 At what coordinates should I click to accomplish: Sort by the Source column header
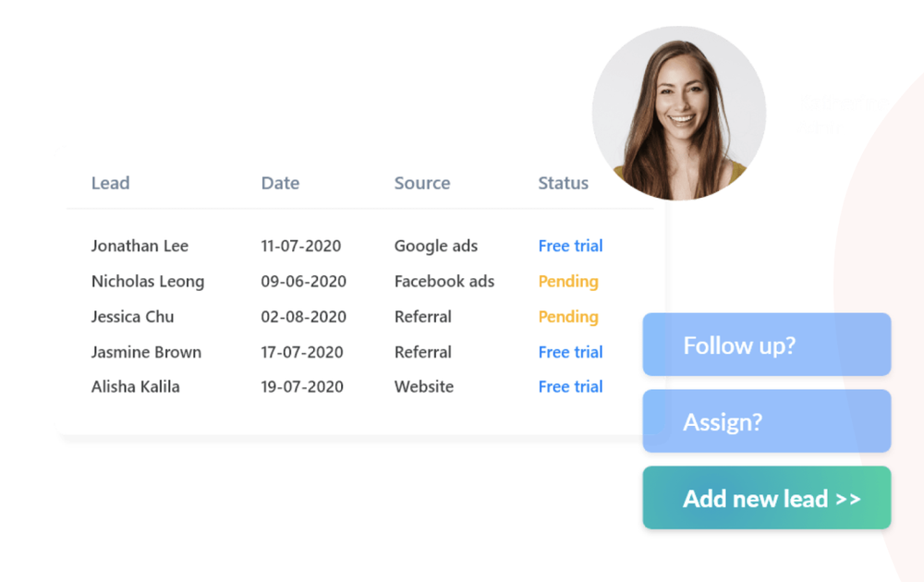tap(422, 183)
